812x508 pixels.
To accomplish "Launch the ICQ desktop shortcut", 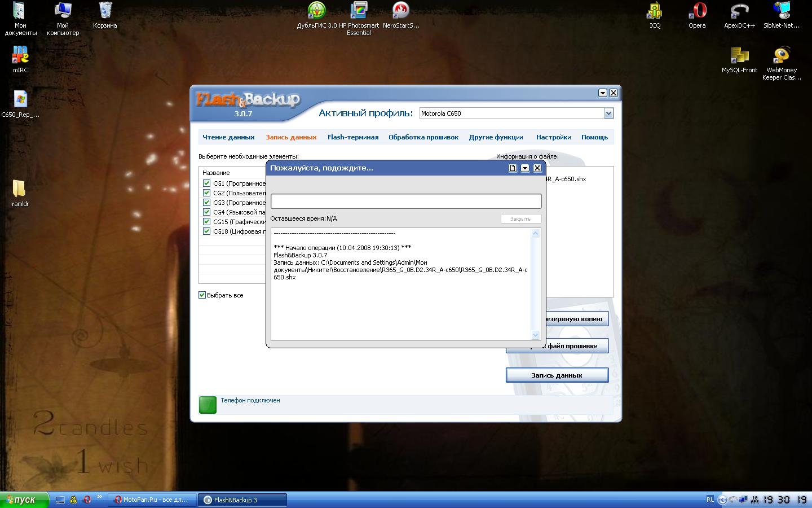I will point(655,15).
